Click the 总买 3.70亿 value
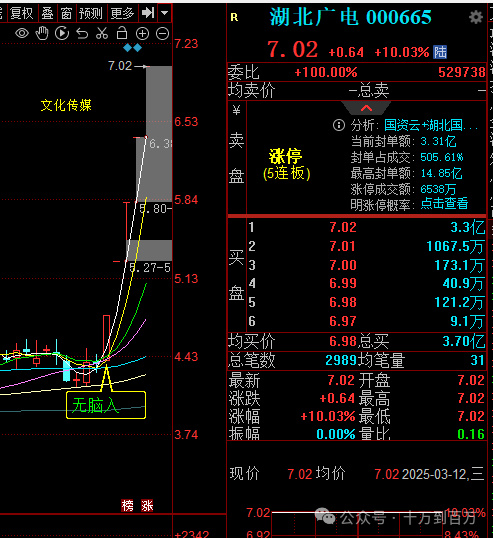 pos(463,341)
